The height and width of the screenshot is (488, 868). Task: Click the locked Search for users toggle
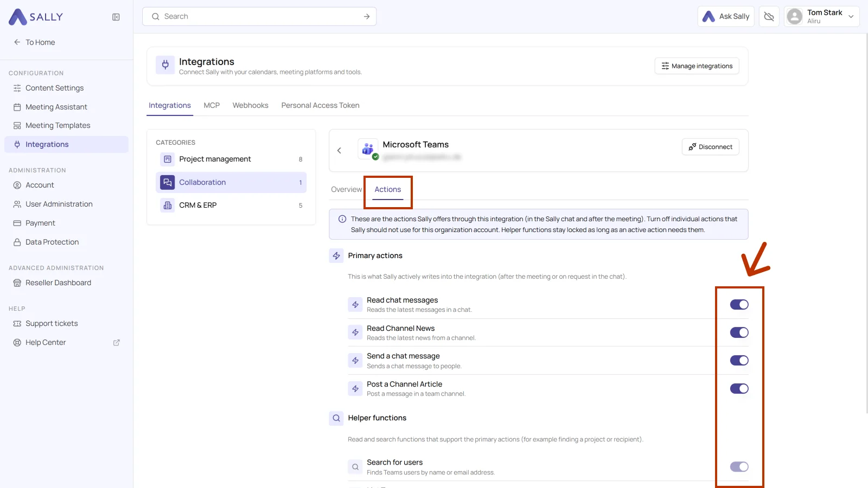click(x=739, y=467)
